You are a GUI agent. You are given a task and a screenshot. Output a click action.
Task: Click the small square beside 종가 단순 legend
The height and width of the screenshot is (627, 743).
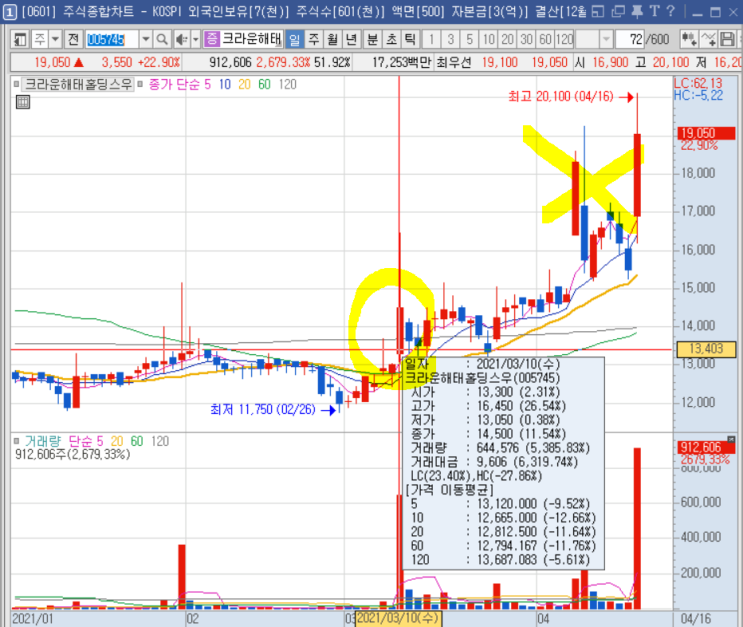click(x=140, y=84)
